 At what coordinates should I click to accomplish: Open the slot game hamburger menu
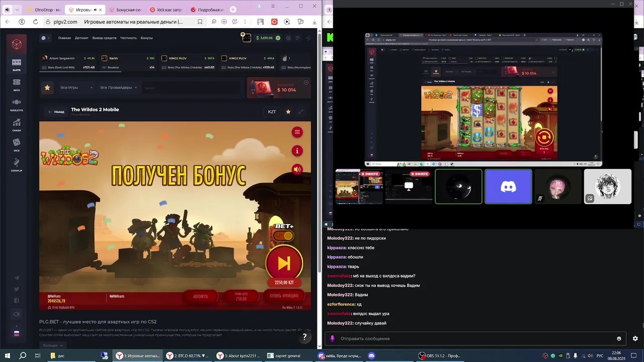tap(297, 132)
